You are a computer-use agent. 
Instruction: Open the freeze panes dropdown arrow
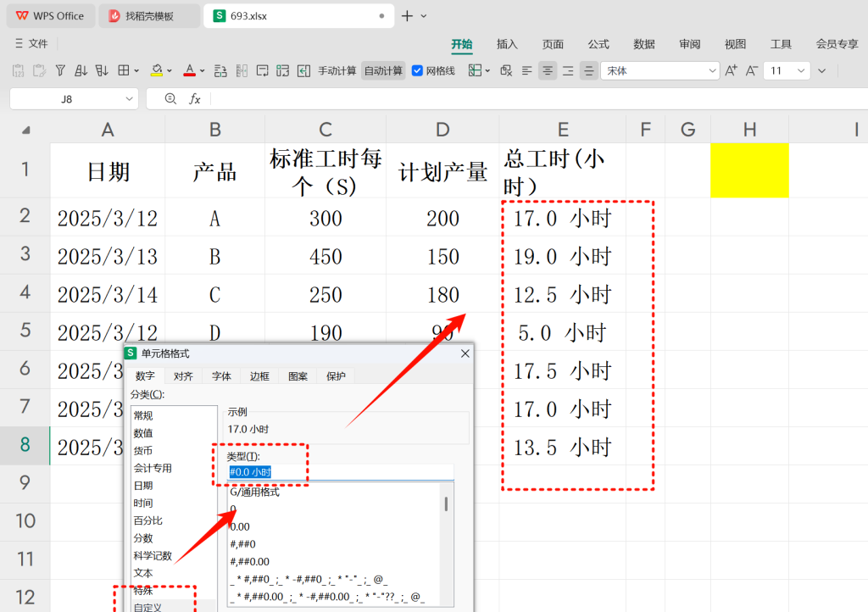point(487,71)
